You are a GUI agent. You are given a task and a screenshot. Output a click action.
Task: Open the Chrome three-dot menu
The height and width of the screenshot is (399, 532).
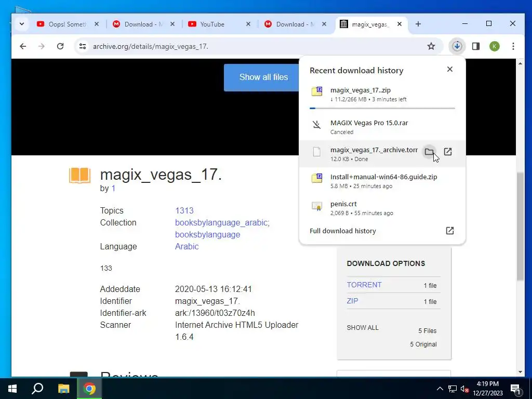(513, 46)
